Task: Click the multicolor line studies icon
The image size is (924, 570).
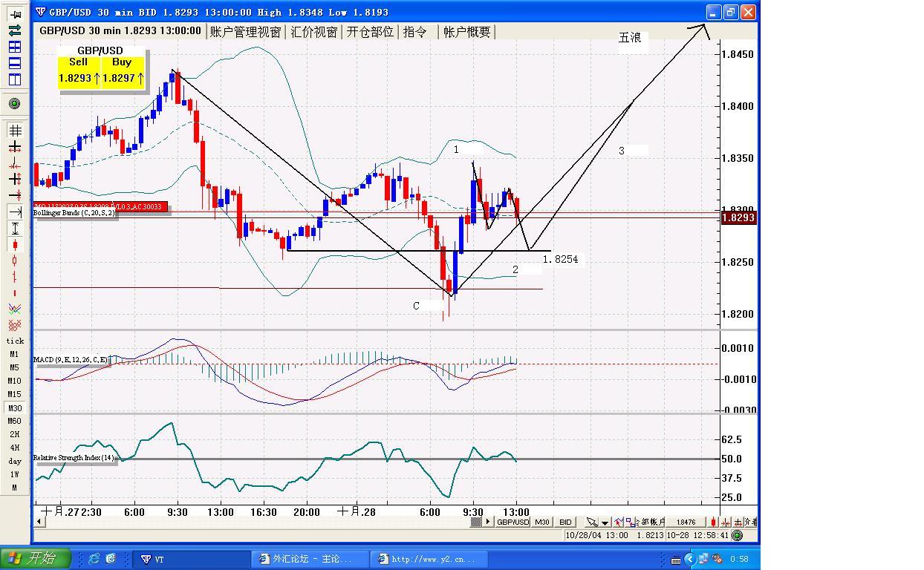Action: [14, 309]
